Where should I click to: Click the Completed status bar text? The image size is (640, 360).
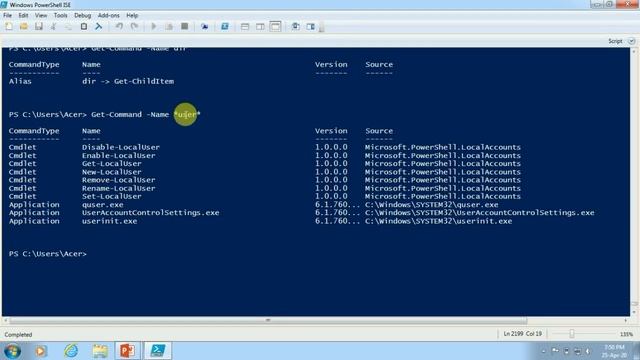(18, 334)
